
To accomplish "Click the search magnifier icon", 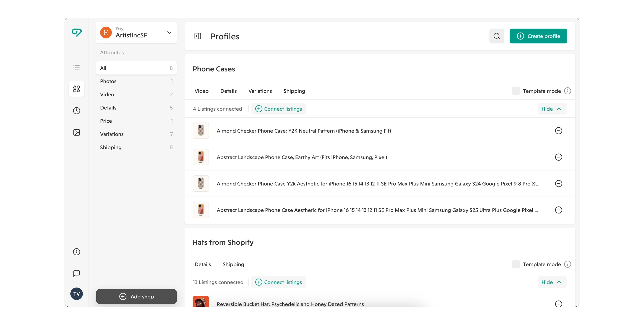I will (497, 36).
